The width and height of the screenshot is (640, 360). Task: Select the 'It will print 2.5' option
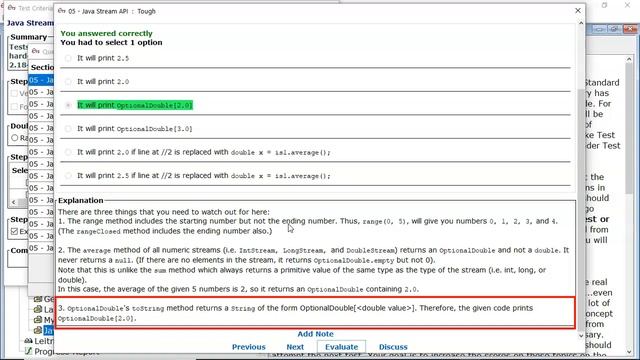pos(68,58)
